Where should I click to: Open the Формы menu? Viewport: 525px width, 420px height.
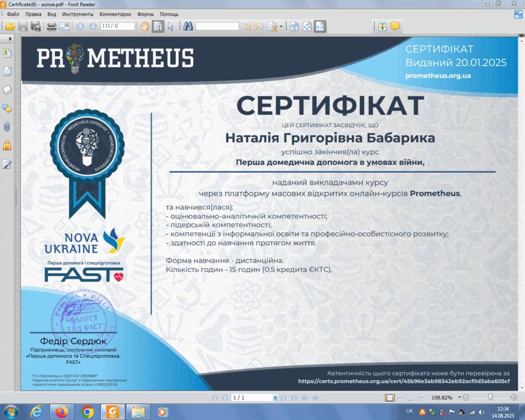[x=145, y=14]
